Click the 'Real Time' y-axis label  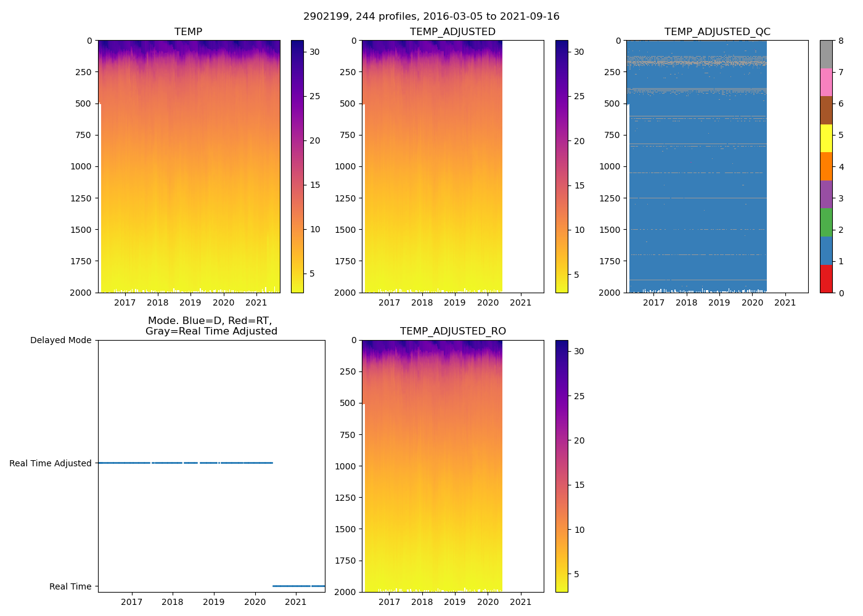(x=70, y=586)
